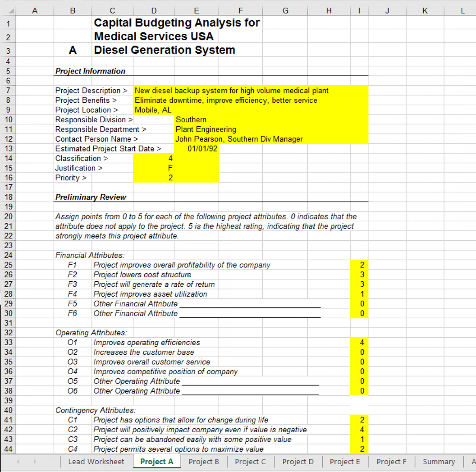Select the C4 maximize value score
The image size is (476, 472).
(359, 449)
